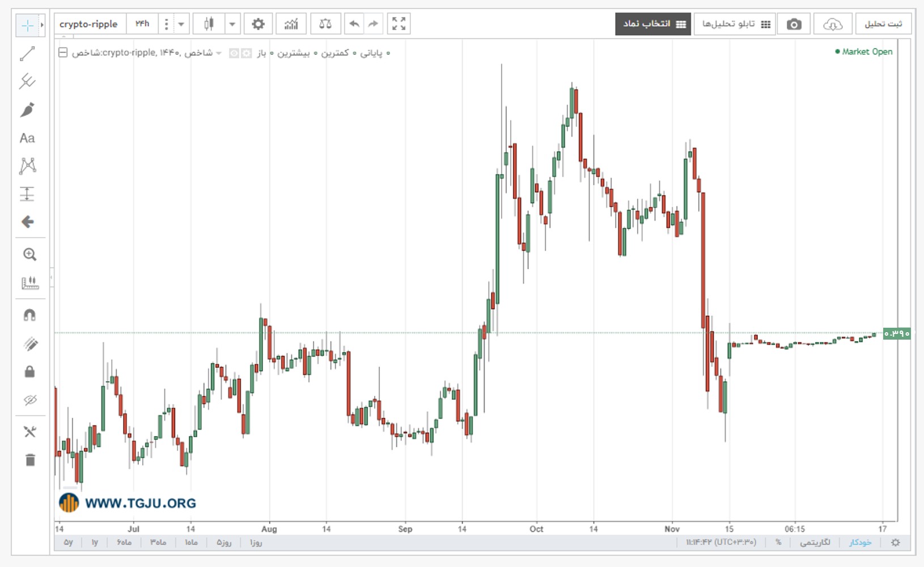This screenshot has width=924, height=567.
Task: Select the 5y time range
Action: pyautogui.click(x=68, y=543)
